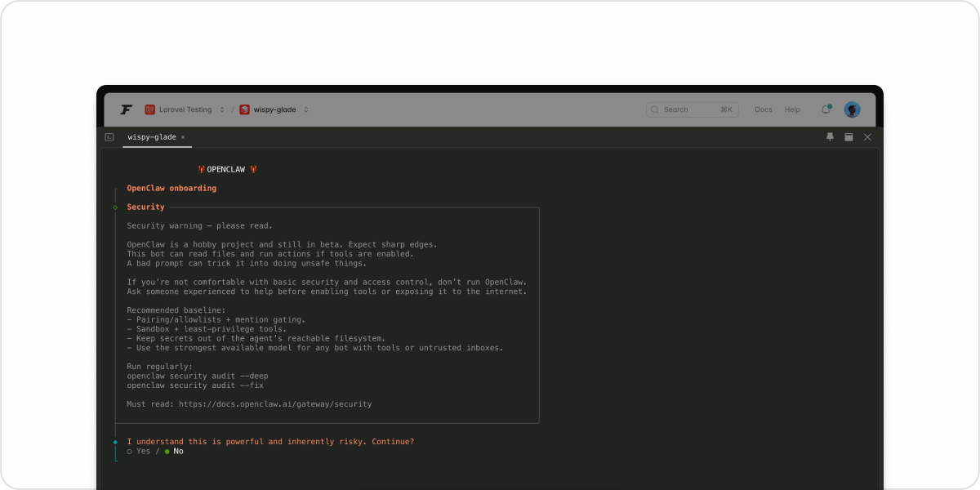Maximize the terminal panel
Image resolution: width=980 pixels, height=490 pixels.
pos(849,137)
